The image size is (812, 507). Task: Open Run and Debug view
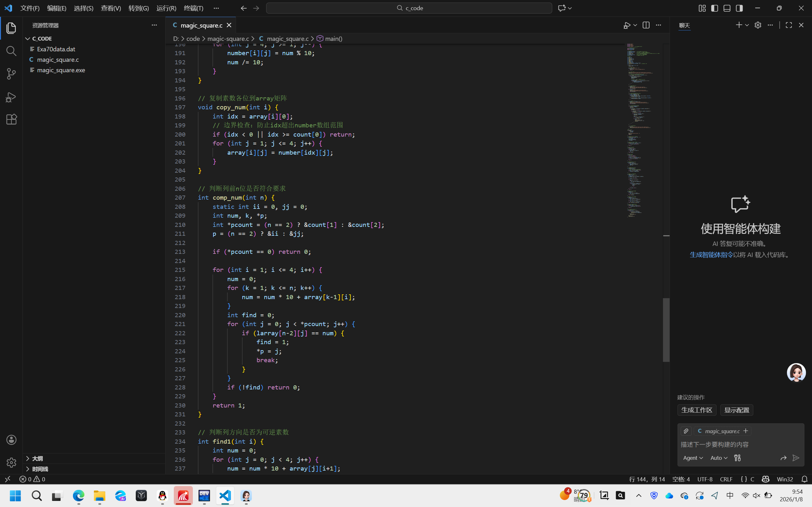(x=11, y=97)
